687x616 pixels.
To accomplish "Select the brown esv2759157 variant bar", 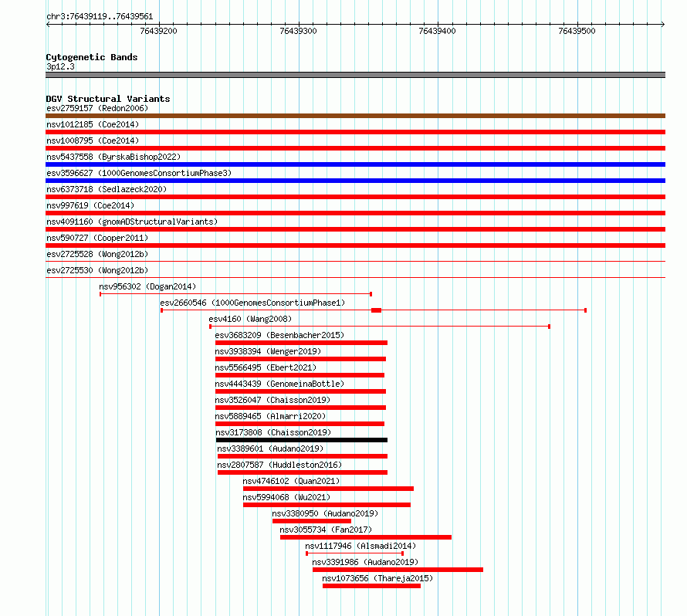I will tap(355, 116).
